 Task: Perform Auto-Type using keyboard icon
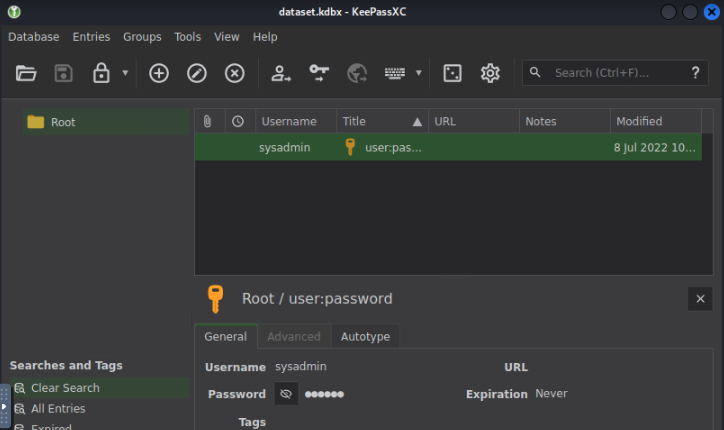[x=395, y=73]
